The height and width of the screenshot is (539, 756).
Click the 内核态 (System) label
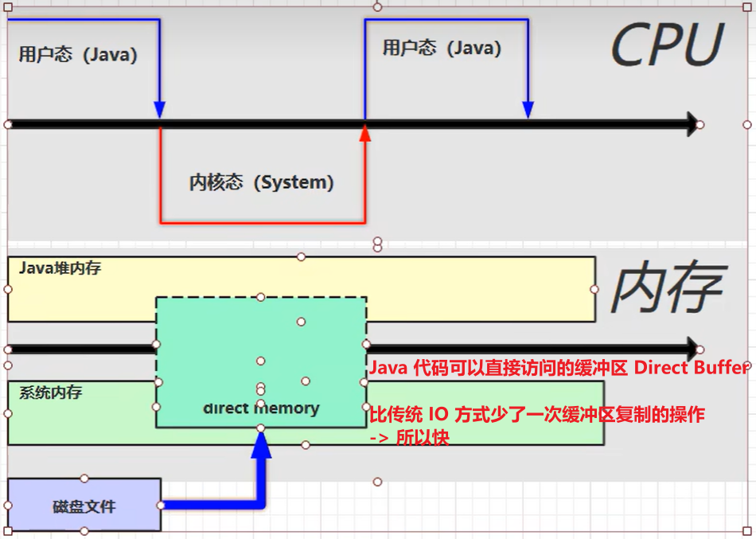click(261, 182)
